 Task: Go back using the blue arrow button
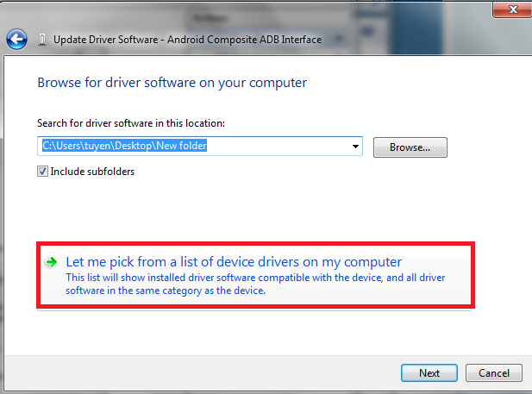tap(16, 39)
